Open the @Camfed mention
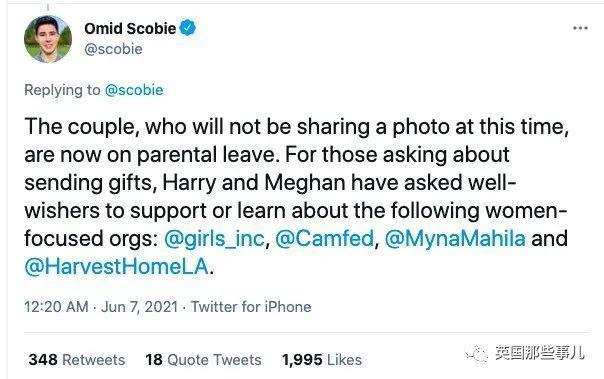 click(324, 238)
